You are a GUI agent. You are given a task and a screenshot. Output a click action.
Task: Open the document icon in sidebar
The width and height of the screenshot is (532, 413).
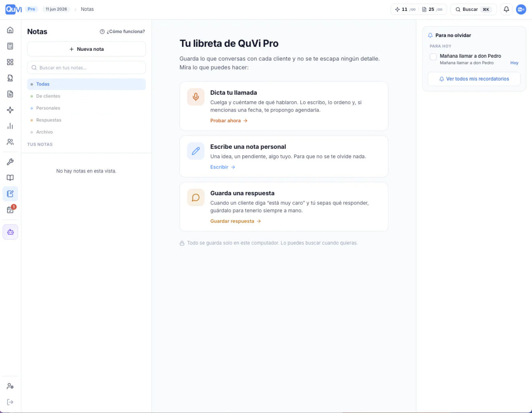(10, 94)
